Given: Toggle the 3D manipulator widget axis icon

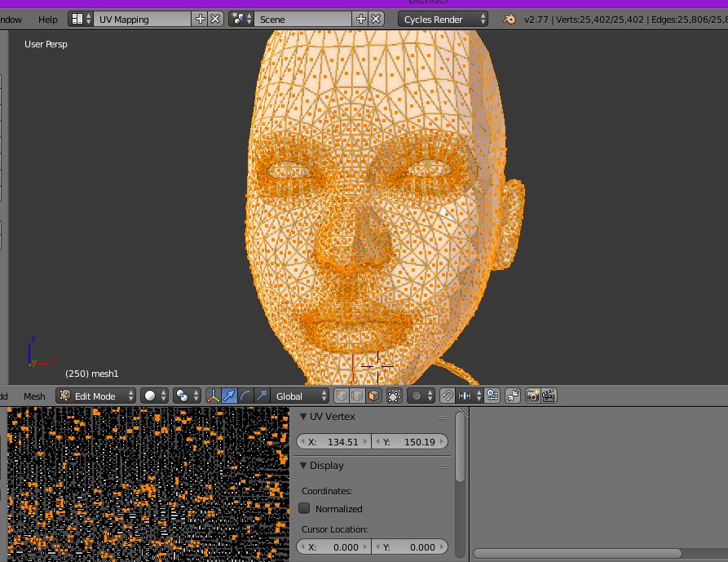Looking at the screenshot, I should click(214, 396).
